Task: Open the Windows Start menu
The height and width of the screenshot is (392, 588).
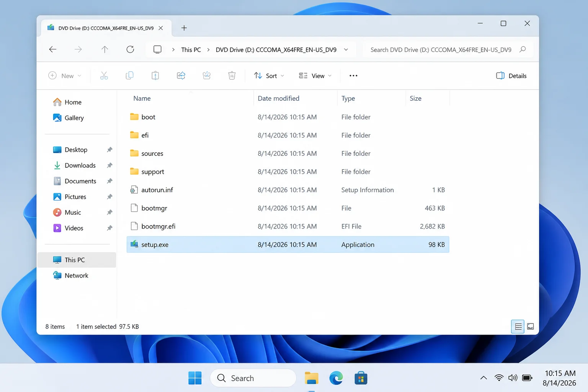Action: (195, 378)
